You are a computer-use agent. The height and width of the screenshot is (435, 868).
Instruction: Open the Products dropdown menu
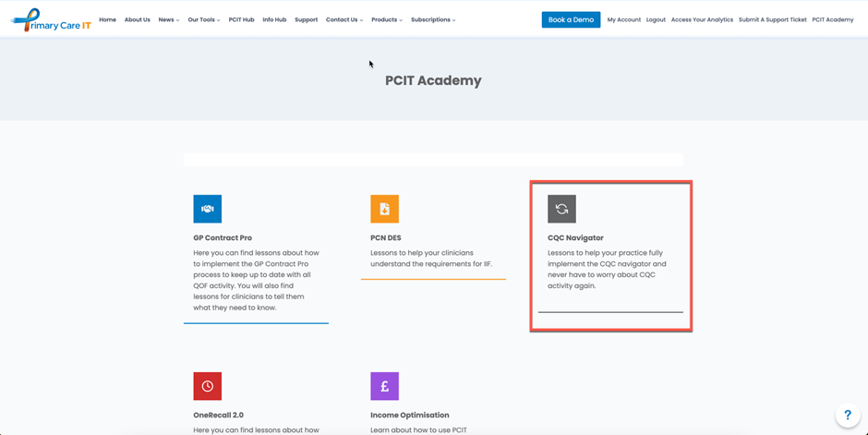pyautogui.click(x=386, y=19)
